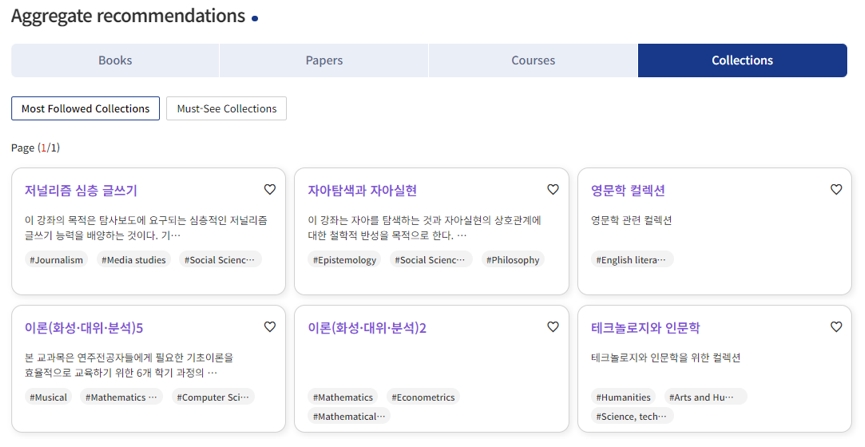Viewport: 865px width, 447px height.
Task: Click #Social Scienc… tag in 자아탐색과 card
Action: tap(430, 259)
